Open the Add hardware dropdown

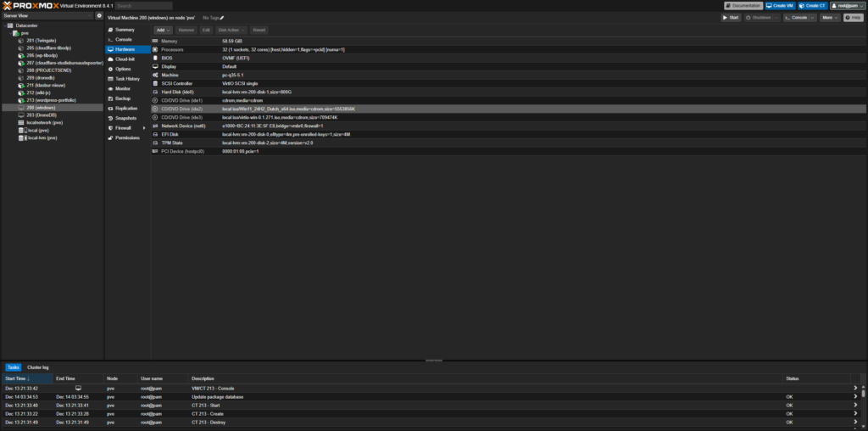coord(164,30)
